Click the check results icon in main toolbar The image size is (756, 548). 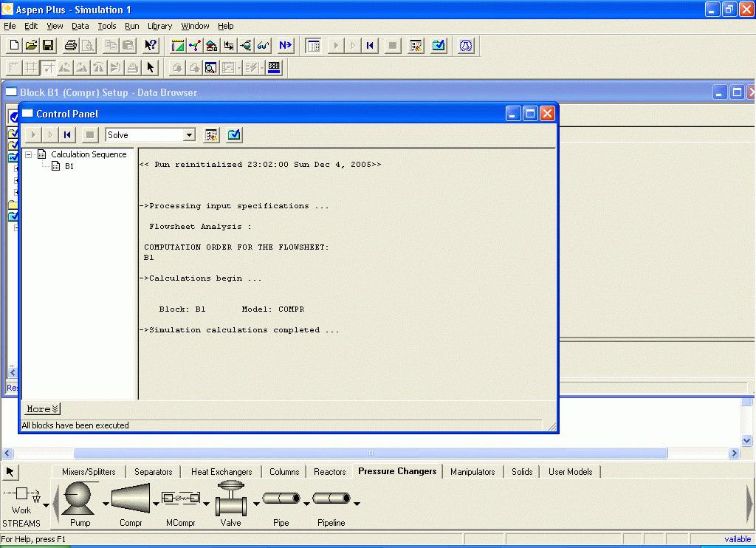coord(439,45)
